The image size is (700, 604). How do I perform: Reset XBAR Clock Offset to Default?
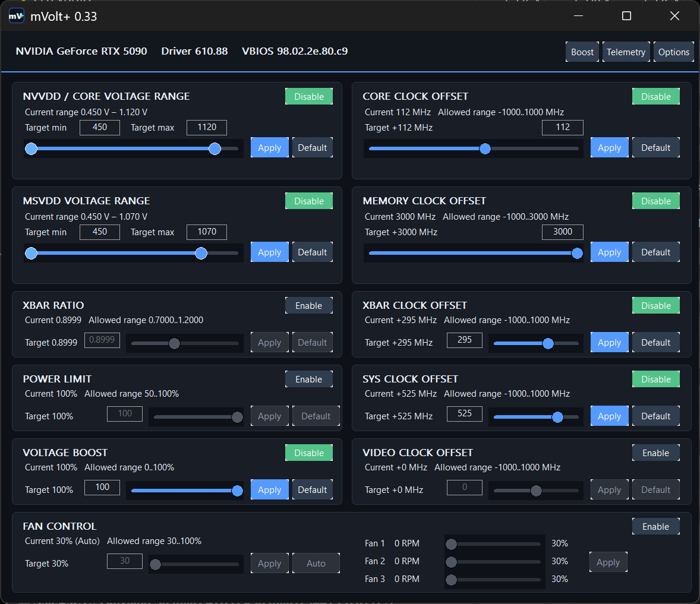[656, 342]
